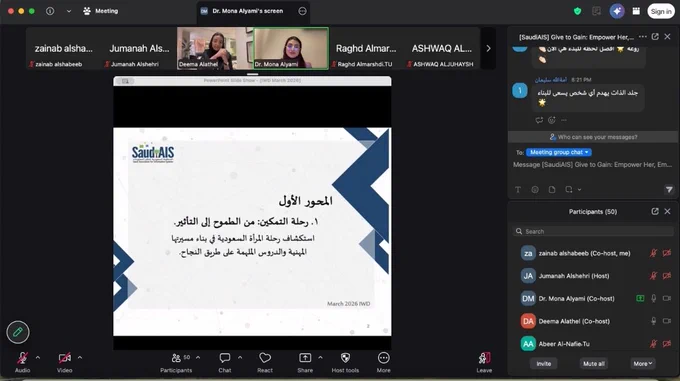This screenshot has height=381, width=680.
Task: Click the 'Who can see your messages?' link
Action: [593, 137]
